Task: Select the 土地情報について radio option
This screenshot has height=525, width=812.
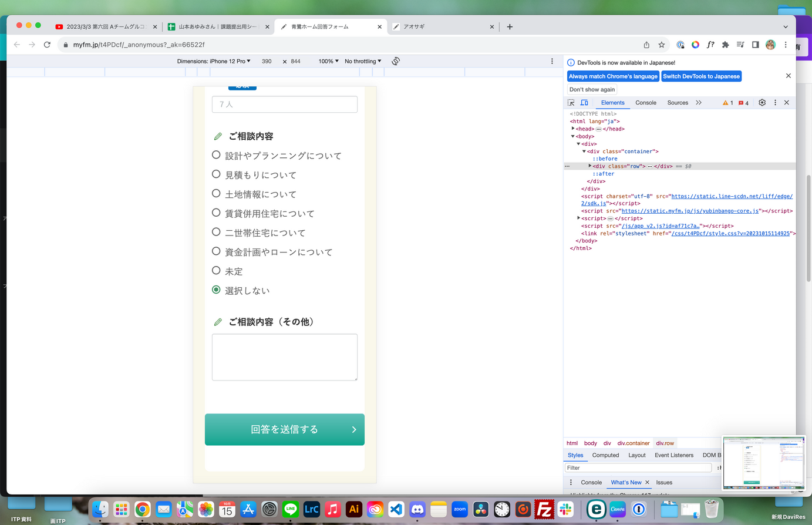Action: [x=216, y=194]
